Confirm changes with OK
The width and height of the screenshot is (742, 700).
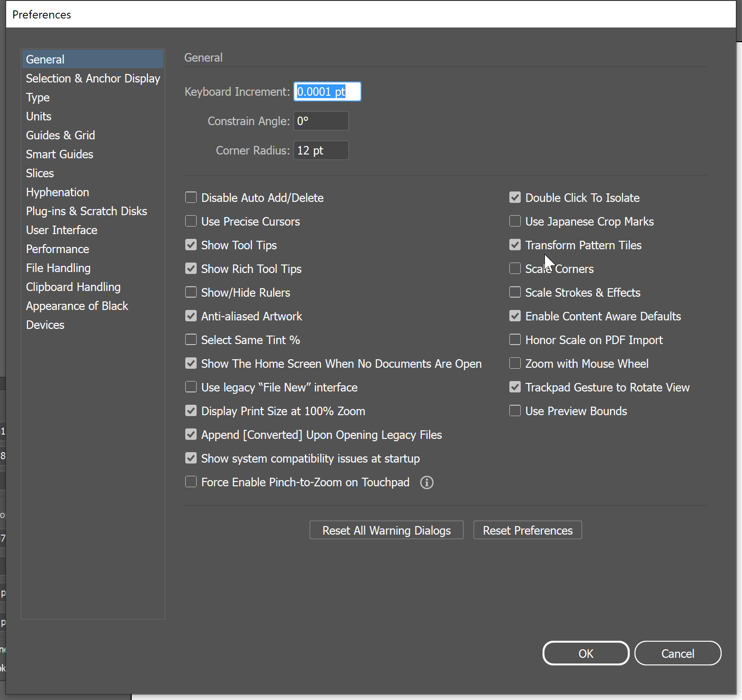pyautogui.click(x=586, y=653)
